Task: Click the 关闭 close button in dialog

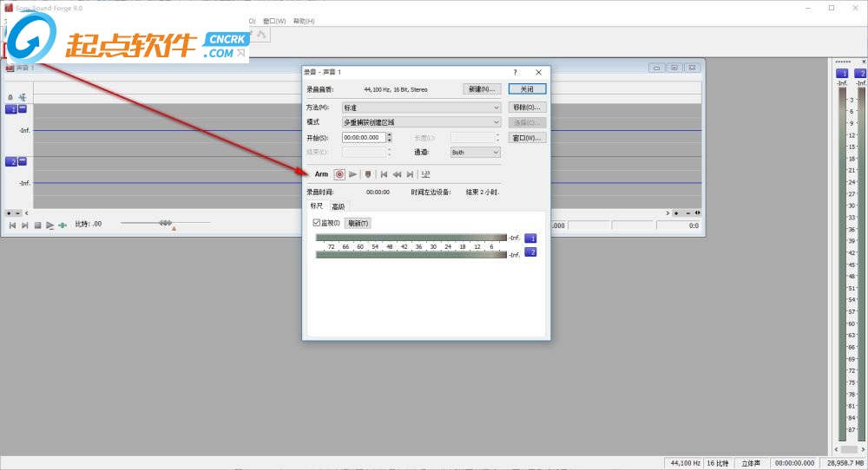Action: [528, 89]
